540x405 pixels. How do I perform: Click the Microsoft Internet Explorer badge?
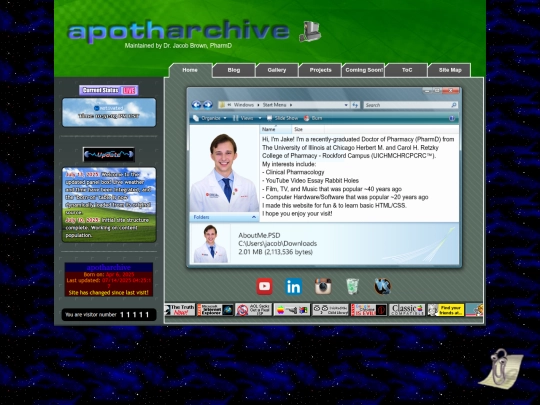[215, 310]
